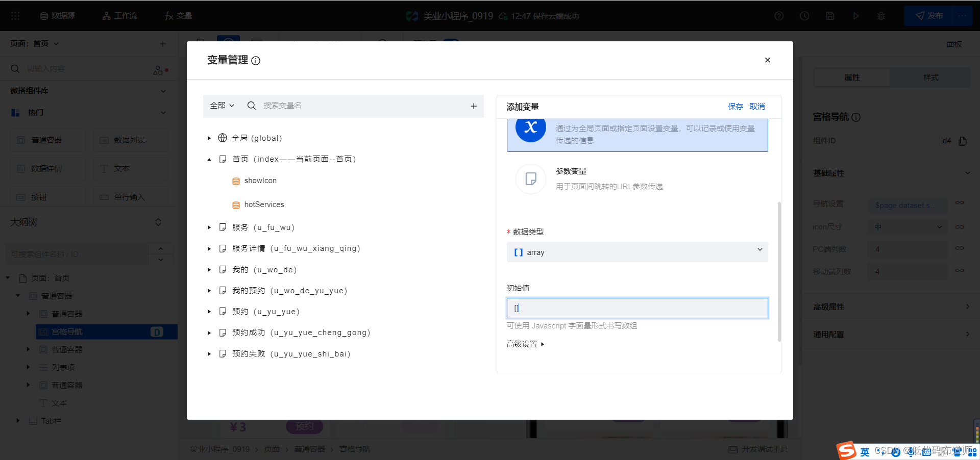
Task: Click into the 初始值 input field
Action: coord(637,308)
